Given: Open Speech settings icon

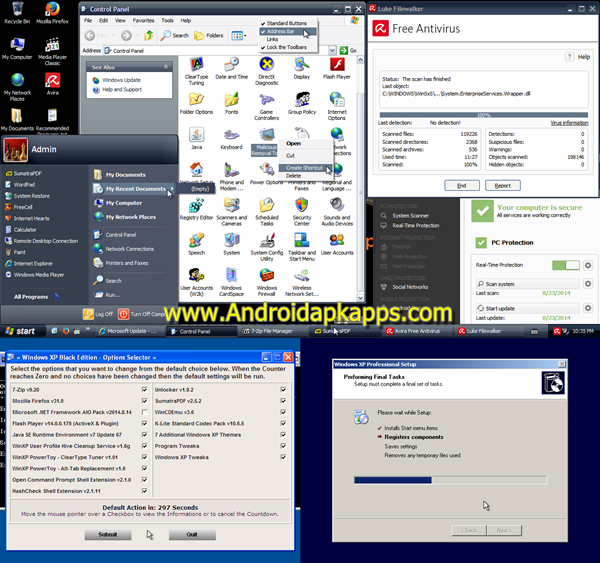Looking at the screenshot, I should [x=196, y=244].
